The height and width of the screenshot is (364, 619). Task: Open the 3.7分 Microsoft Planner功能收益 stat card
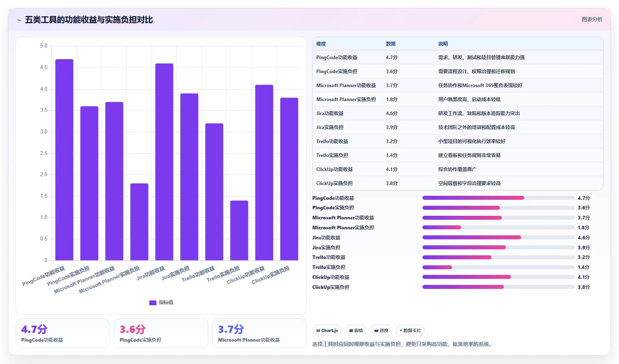(259, 333)
